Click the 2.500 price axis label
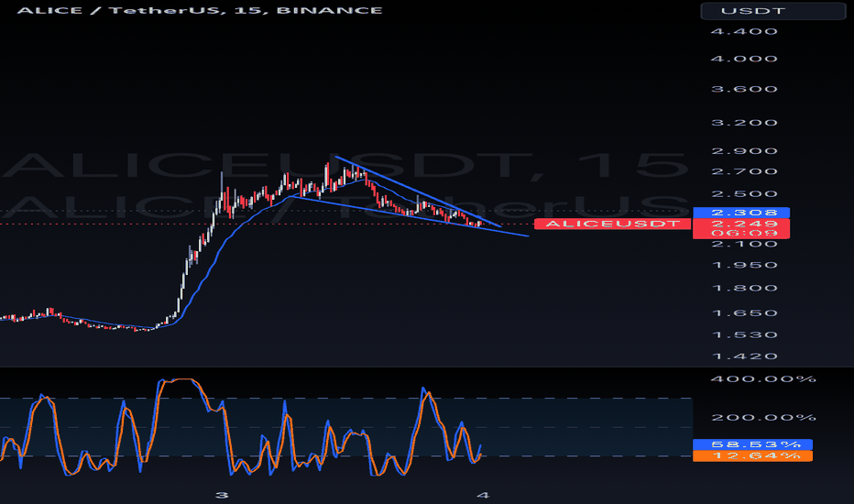854x504 pixels. tap(744, 194)
